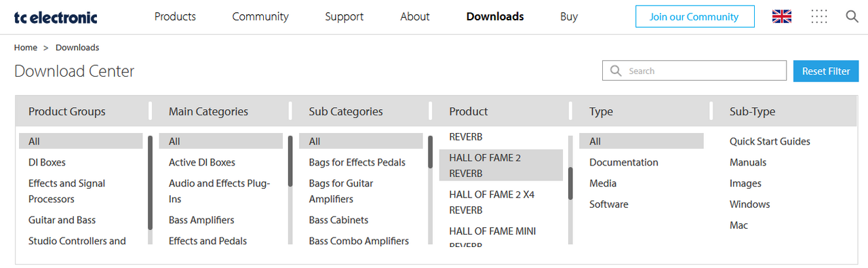This screenshot has width=868, height=268.
Task: Open the Community menu
Action: pos(260,16)
